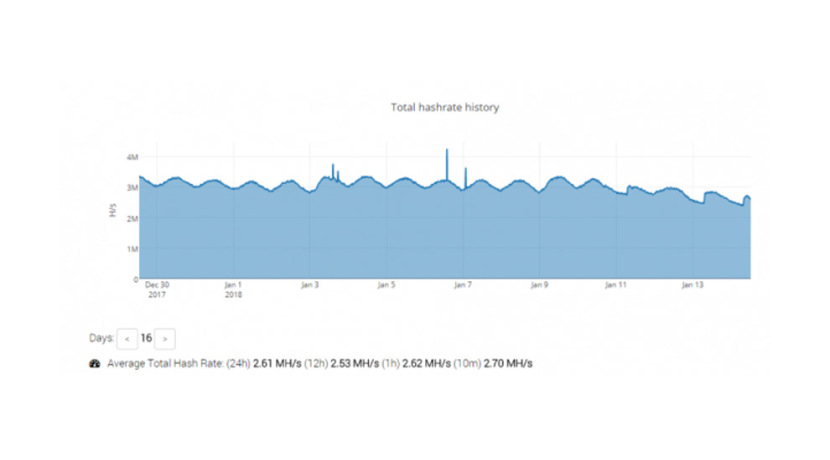Click the Jan 1 2018 x-axis label

click(233, 290)
